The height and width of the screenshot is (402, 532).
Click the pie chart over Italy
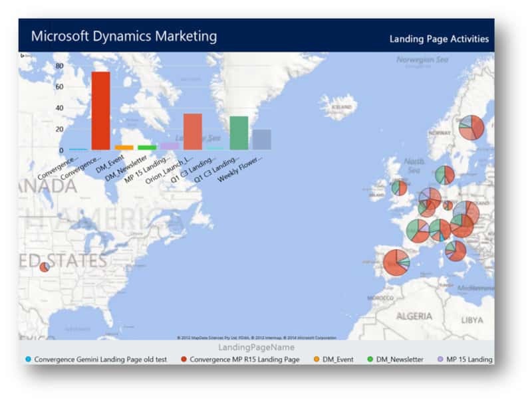tap(456, 251)
